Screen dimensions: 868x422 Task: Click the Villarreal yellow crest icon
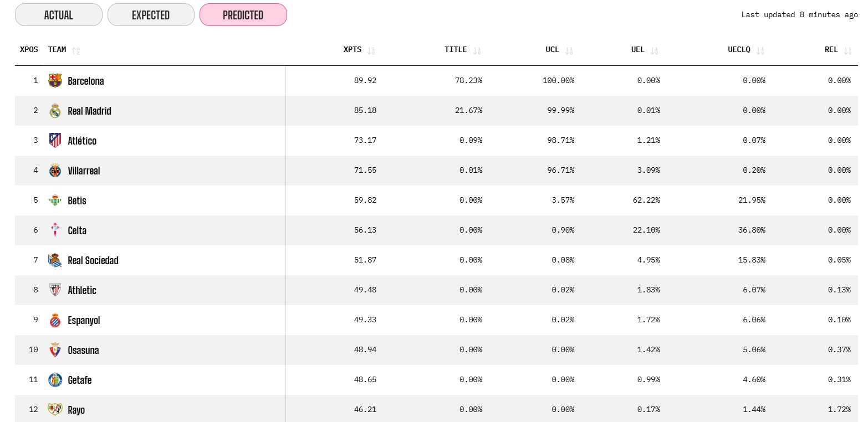tap(55, 171)
